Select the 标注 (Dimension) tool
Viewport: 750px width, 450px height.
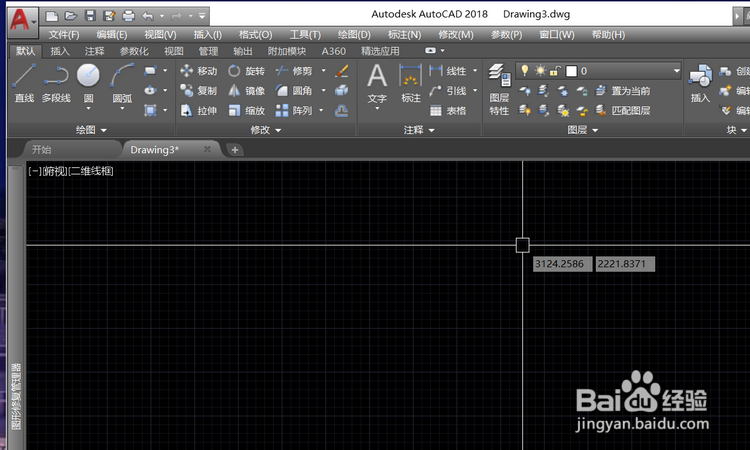pos(410,83)
